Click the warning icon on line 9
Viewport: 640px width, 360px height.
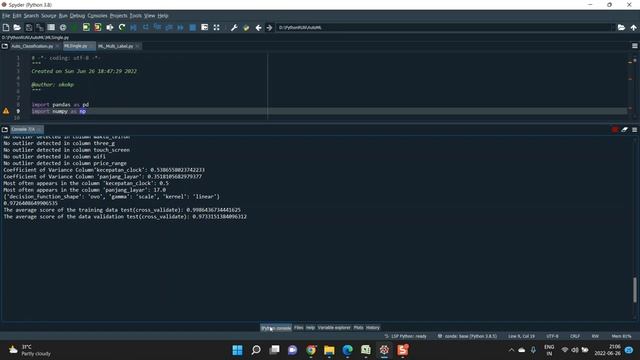coord(6,111)
